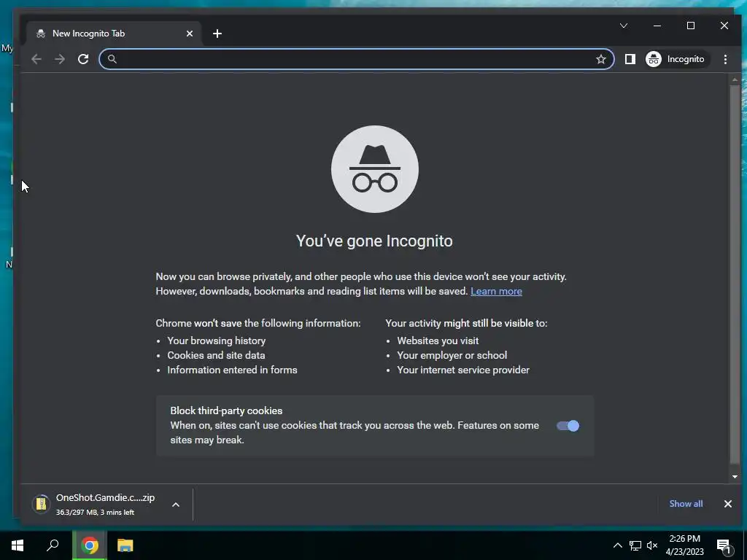Open Windows taskbar search

53,545
